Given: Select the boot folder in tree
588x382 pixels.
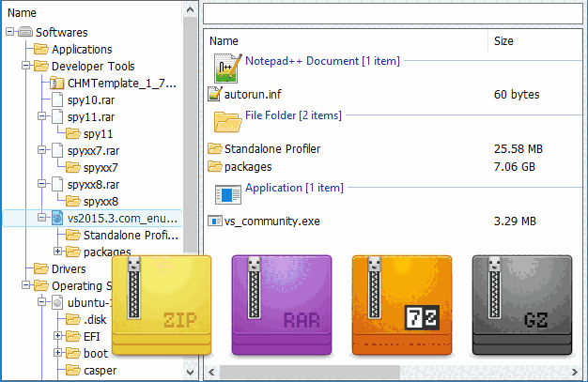Looking at the screenshot, I should click(96, 353).
